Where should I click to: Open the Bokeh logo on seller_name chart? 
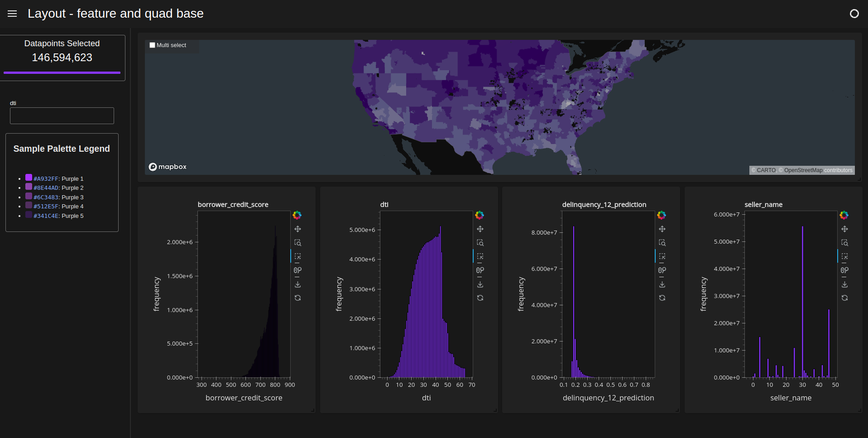(844, 215)
